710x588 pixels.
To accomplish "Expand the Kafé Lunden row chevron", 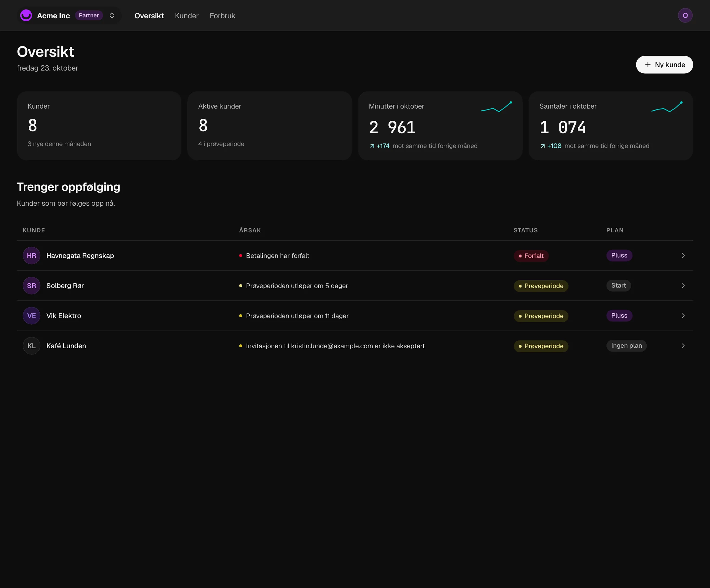I will [x=683, y=346].
